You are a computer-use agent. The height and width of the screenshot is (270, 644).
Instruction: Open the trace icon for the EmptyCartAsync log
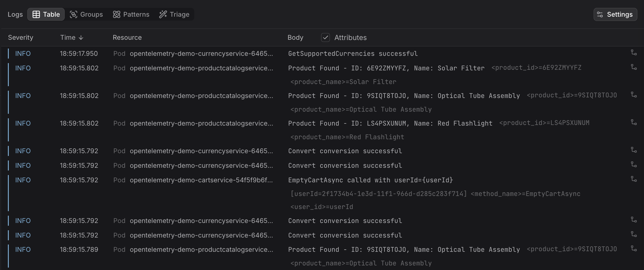coord(634,179)
